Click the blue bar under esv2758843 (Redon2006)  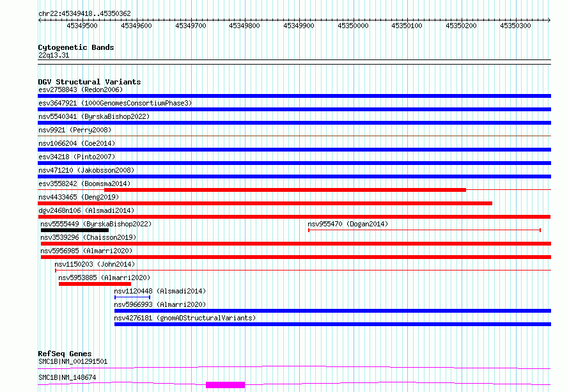294,96
